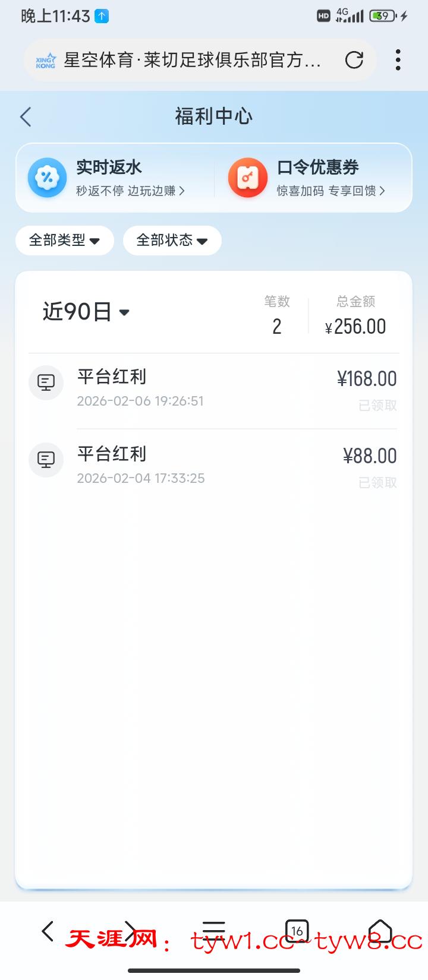Tap the back arrow beside 福利中心
428x980 pixels.
coord(26,117)
